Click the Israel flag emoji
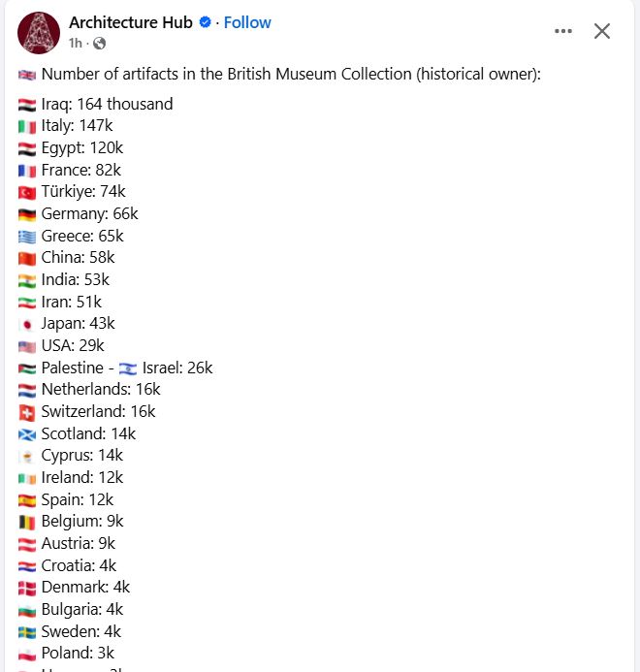This screenshot has width=640, height=672. tap(128, 368)
